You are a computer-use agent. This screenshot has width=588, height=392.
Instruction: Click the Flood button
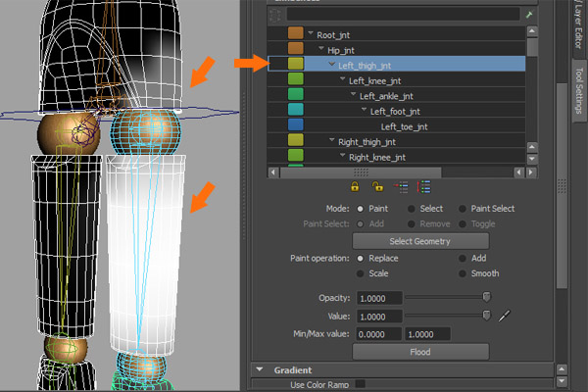pos(419,352)
